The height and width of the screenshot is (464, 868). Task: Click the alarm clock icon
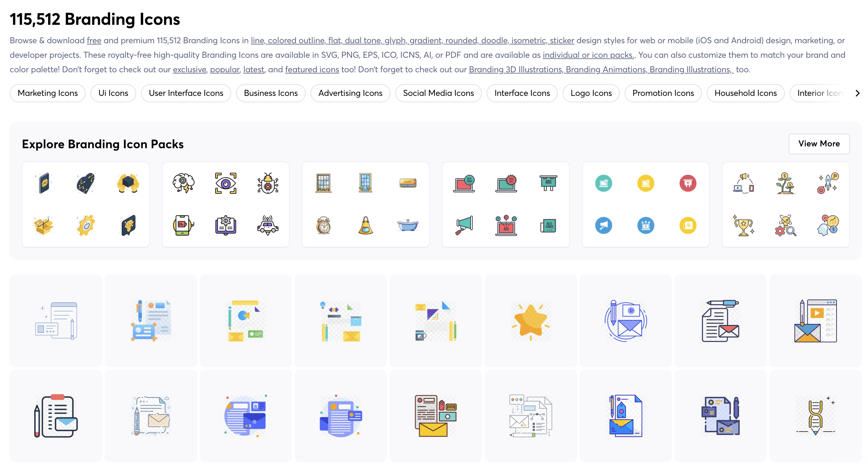coord(324,225)
